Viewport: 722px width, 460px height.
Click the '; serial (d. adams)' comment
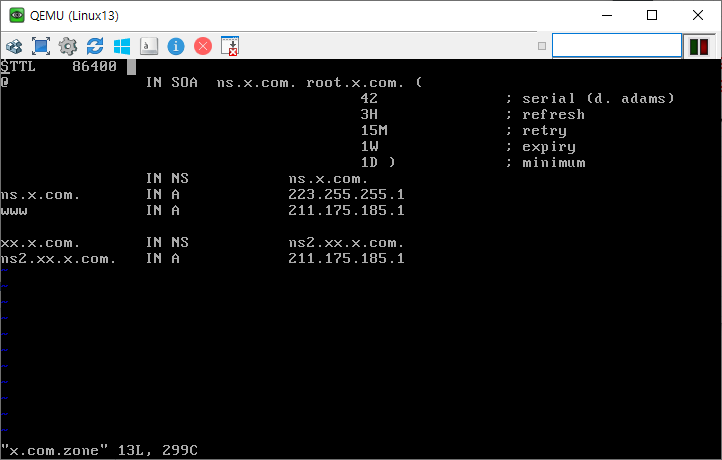[590, 99]
